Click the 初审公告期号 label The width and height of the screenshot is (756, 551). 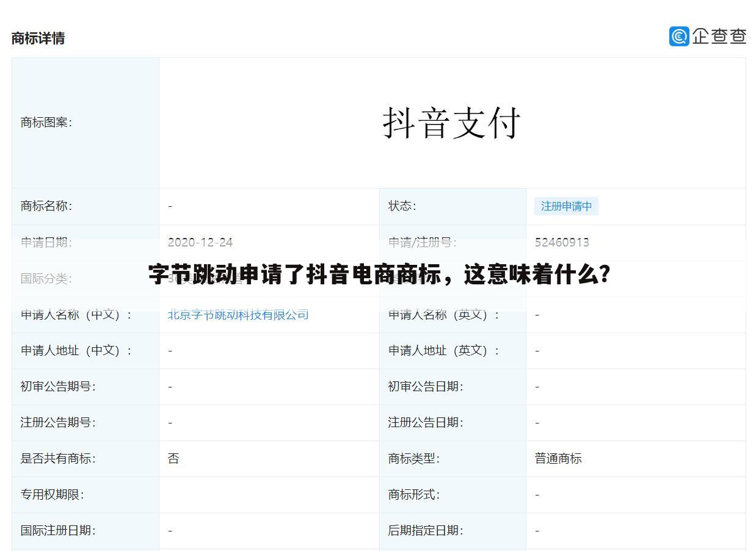(x=58, y=387)
